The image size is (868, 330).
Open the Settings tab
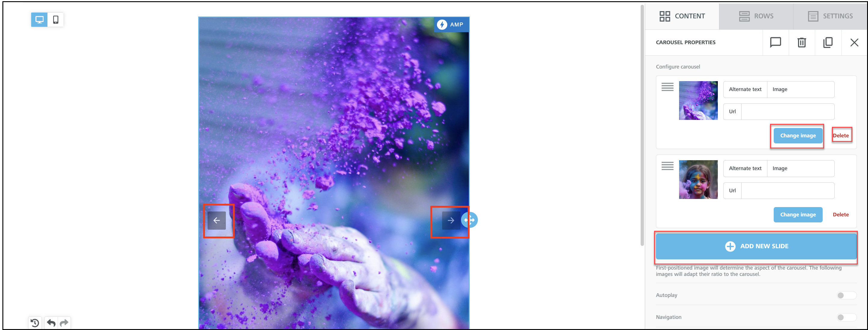(830, 16)
